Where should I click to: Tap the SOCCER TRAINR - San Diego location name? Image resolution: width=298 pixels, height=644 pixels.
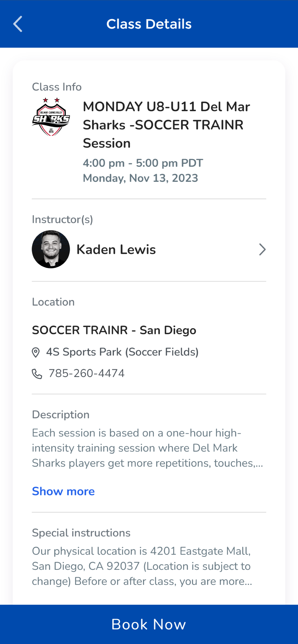click(114, 330)
